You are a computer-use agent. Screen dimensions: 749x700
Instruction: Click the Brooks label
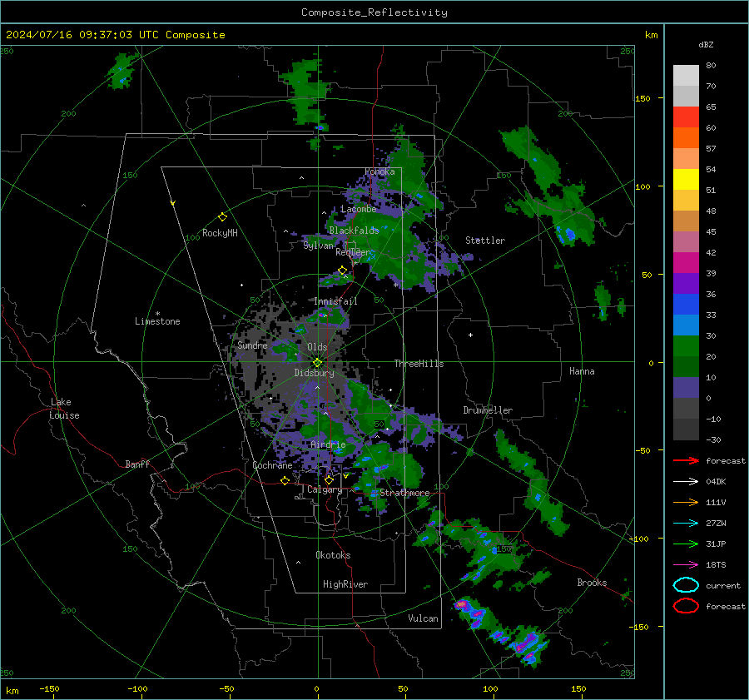[592, 583]
